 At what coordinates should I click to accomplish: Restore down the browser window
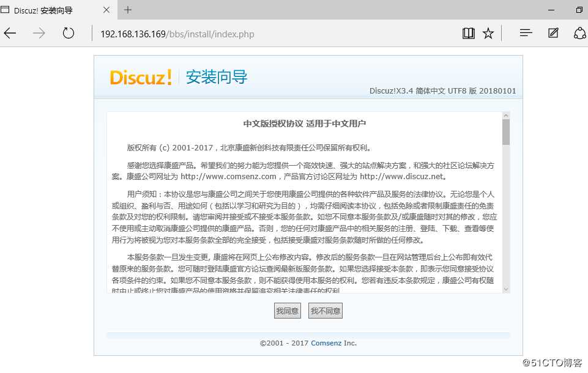(x=579, y=10)
